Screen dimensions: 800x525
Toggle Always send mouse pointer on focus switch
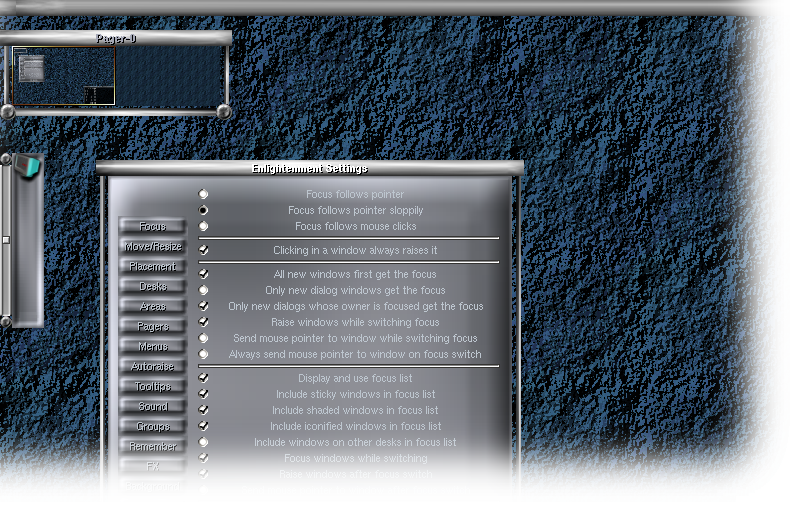pyautogui.click(x=203, y=354)
